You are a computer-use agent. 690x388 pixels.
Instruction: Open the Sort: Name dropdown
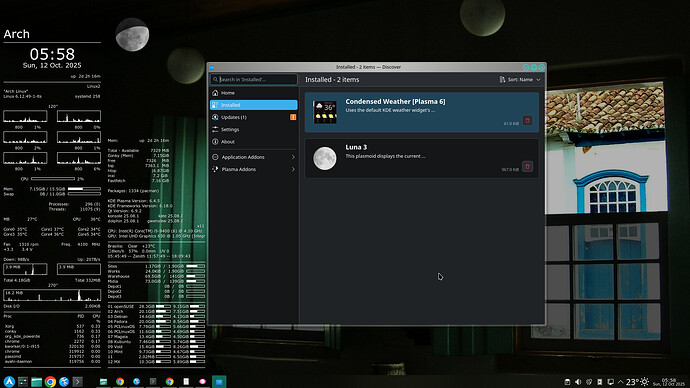[x=520, y=80]
